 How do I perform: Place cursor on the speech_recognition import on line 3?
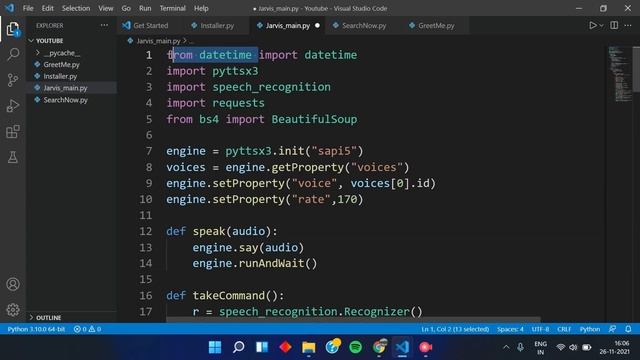271,87
